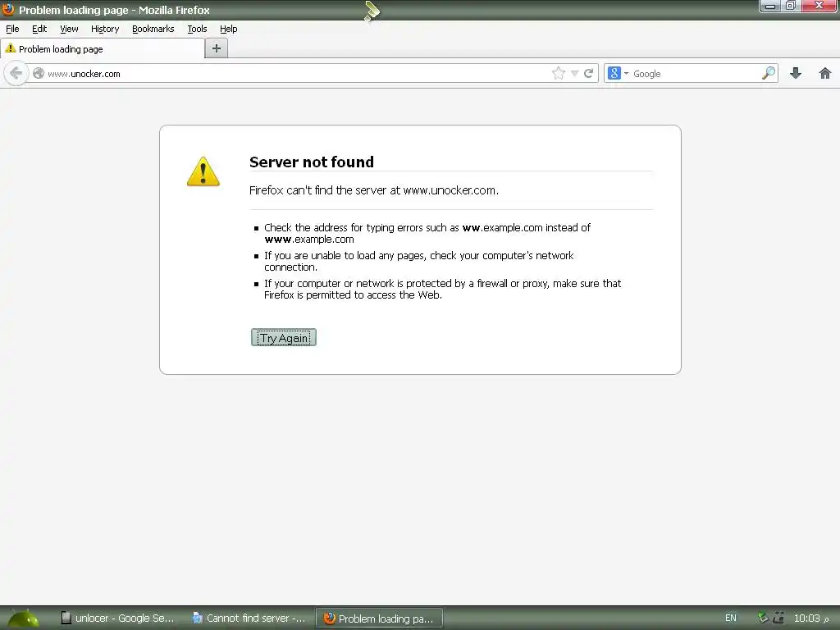
Task: Click the Firefox can't find the server text
Action: click(374, 190)
